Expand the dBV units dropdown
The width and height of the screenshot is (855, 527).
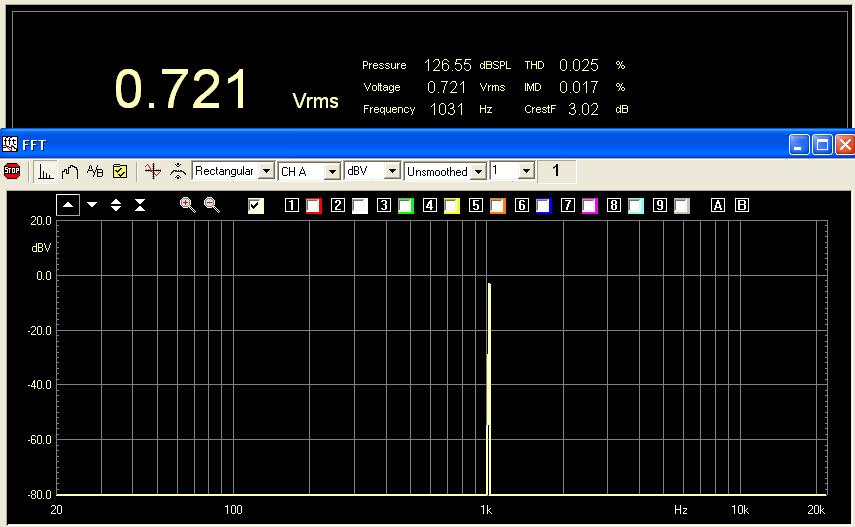click(392, 171)
